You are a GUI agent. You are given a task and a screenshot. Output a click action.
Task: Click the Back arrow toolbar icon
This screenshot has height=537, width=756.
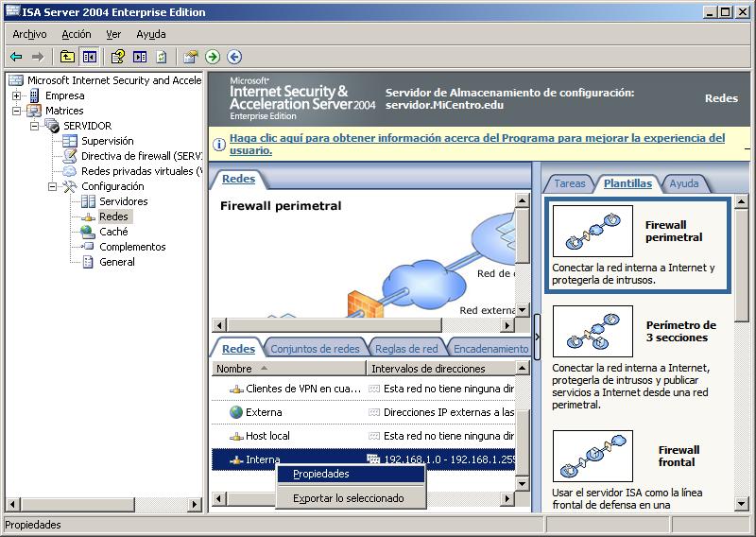16,57
